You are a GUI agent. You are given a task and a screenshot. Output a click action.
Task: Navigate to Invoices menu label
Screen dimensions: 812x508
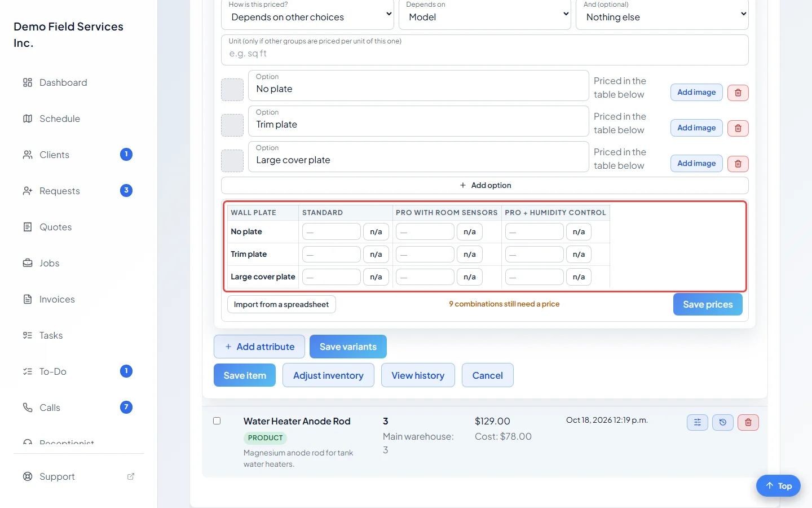pyautogui.click(x=57, y=299)
